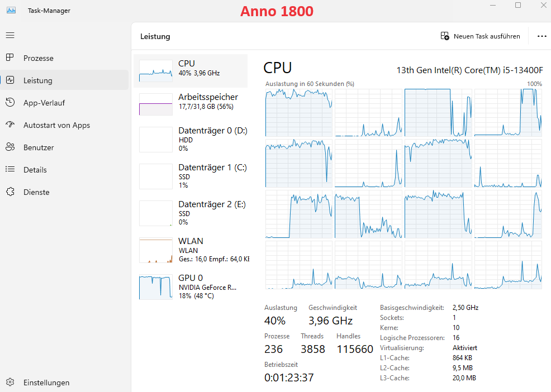The height and width of the screenshot is (392, 551).
Task: Open the Prozesse page
Action: (64, 58)
